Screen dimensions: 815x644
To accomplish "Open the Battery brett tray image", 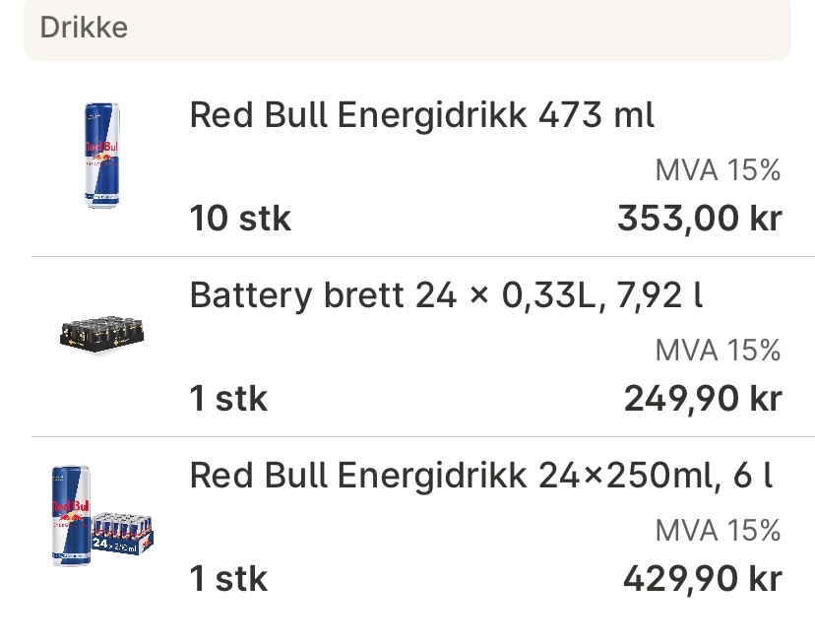I will (x=102, y=334).
